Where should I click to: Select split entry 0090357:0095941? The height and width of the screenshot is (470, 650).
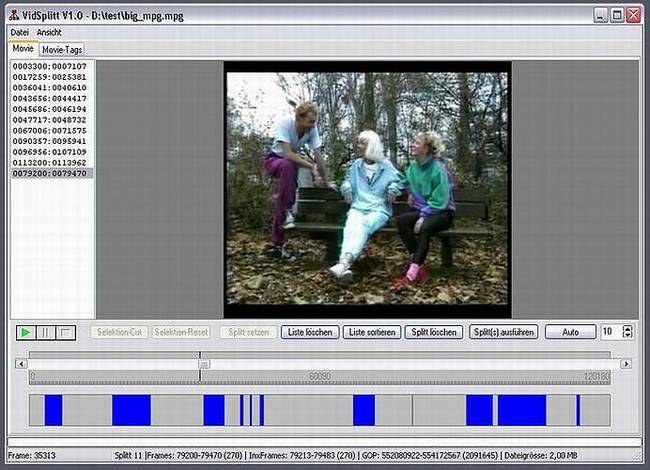(50, 141)
